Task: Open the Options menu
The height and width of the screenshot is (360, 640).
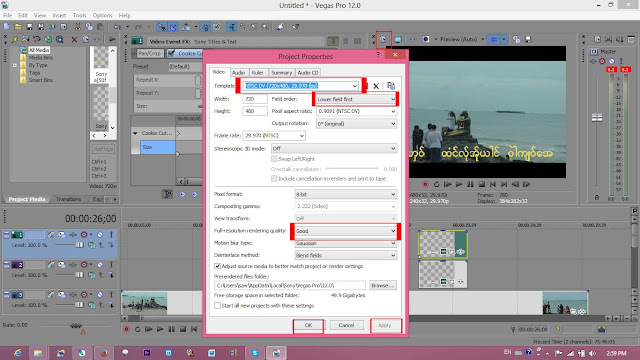Action: tap(102, 15)
